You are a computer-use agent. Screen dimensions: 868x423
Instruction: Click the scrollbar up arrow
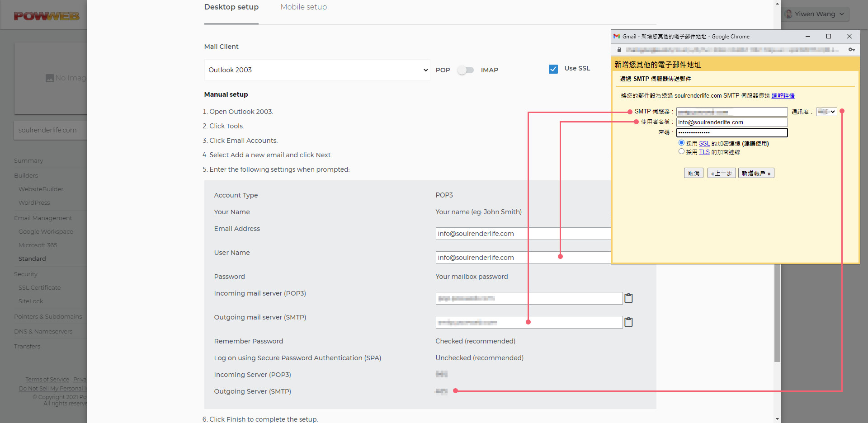[x=778, y=4]
